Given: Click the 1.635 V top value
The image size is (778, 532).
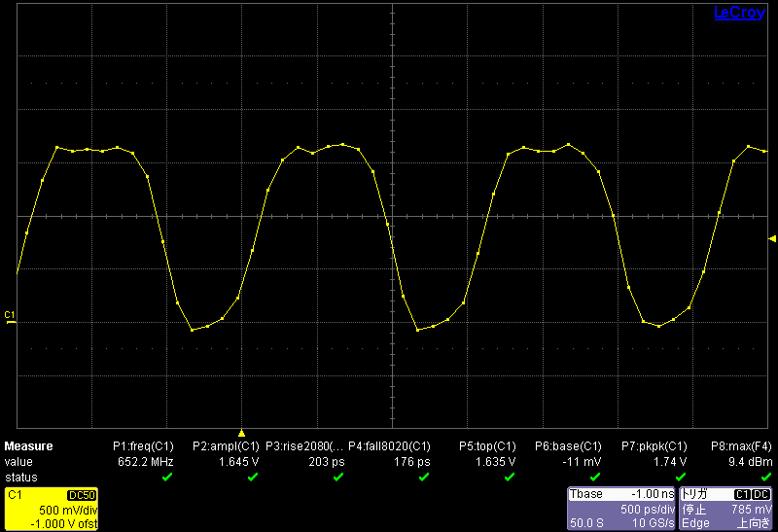Looking at the screenshot, I should pyautogui.click(x=496, y=462).
